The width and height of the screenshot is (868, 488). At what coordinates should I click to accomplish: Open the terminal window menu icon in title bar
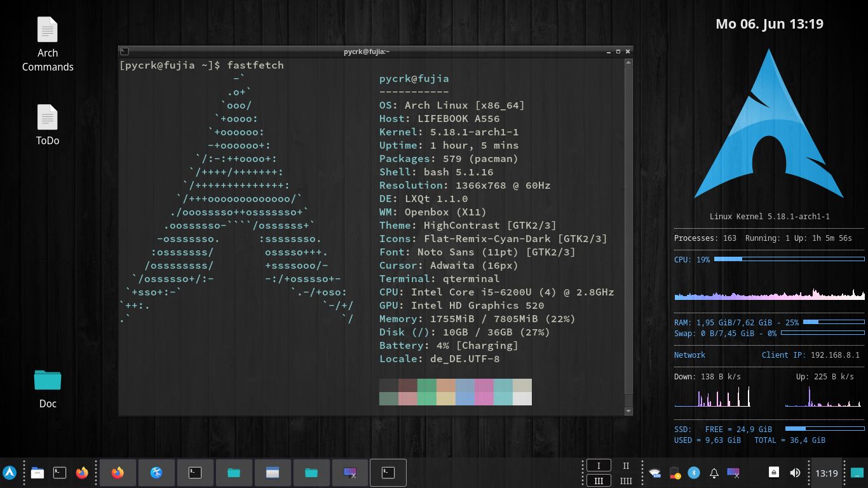coord(125,51)
